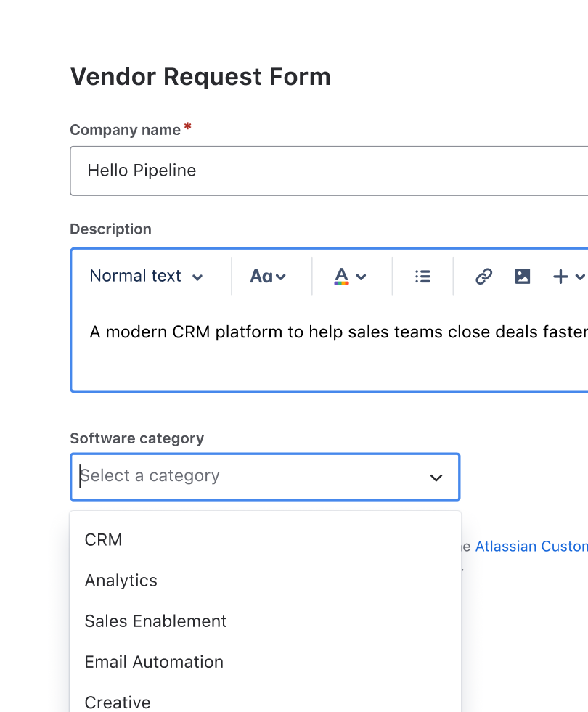588x712 pixels.
Task: Click the Company name field label
Action: (125, 130)
